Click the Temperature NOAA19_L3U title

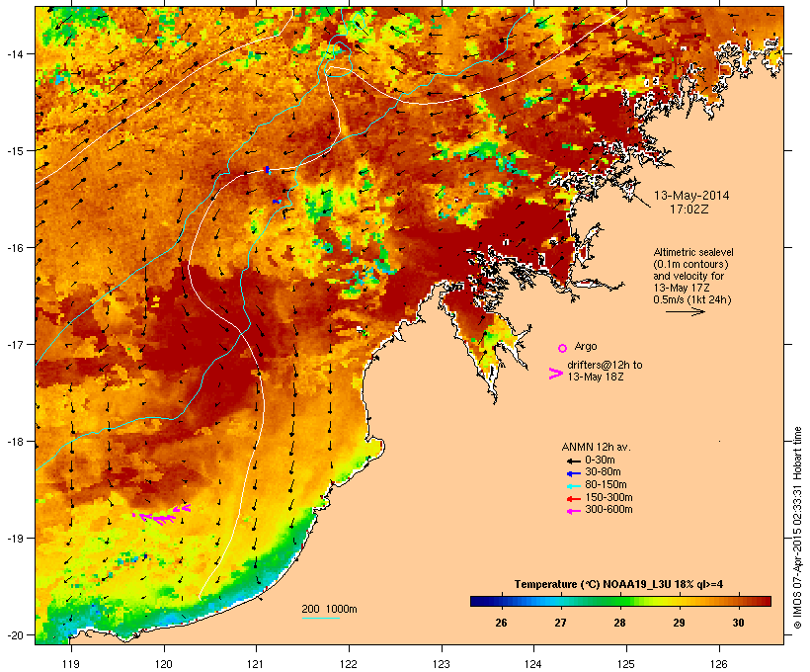(x=618, y=584)
